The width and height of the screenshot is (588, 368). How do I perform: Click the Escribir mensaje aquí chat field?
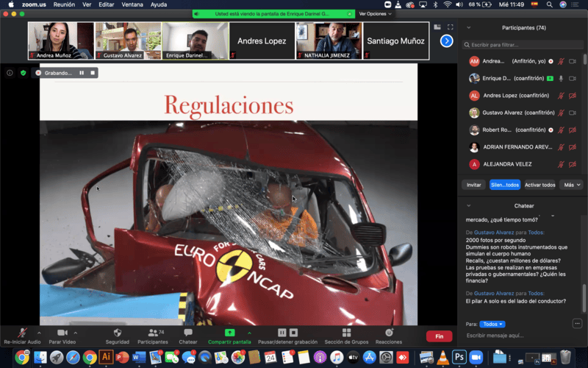click(519, 336)
